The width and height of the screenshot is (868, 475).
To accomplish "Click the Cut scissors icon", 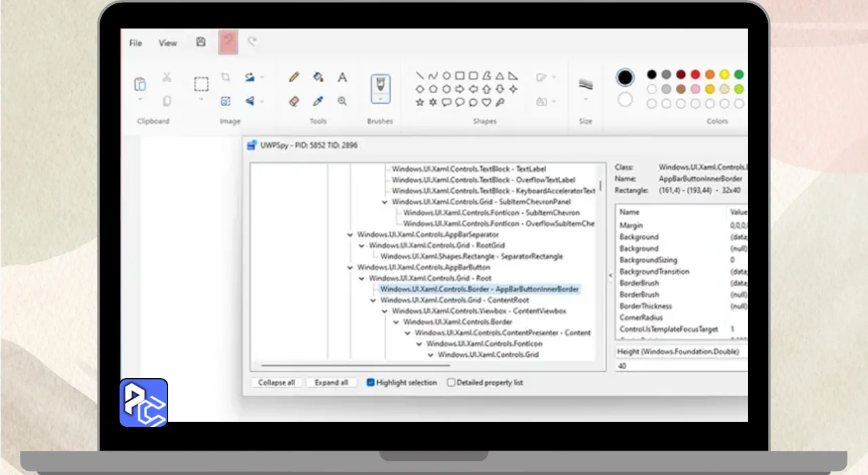I will (x=167, y=77).
